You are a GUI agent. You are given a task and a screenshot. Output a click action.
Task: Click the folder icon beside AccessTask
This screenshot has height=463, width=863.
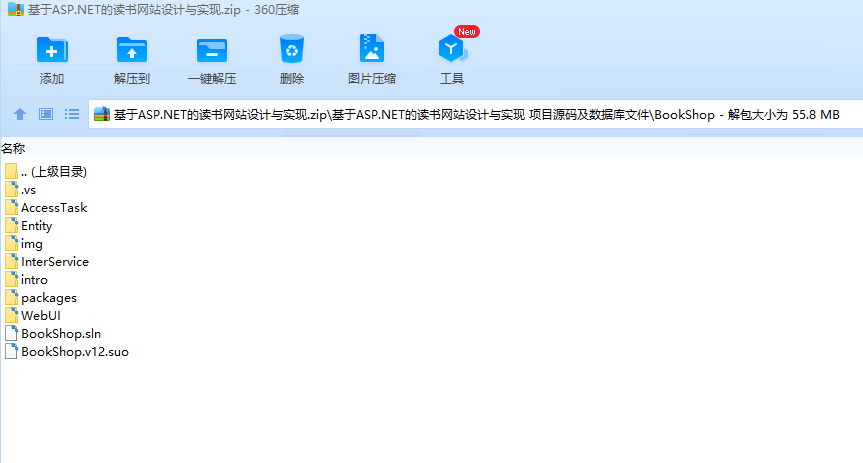(11, 208)
